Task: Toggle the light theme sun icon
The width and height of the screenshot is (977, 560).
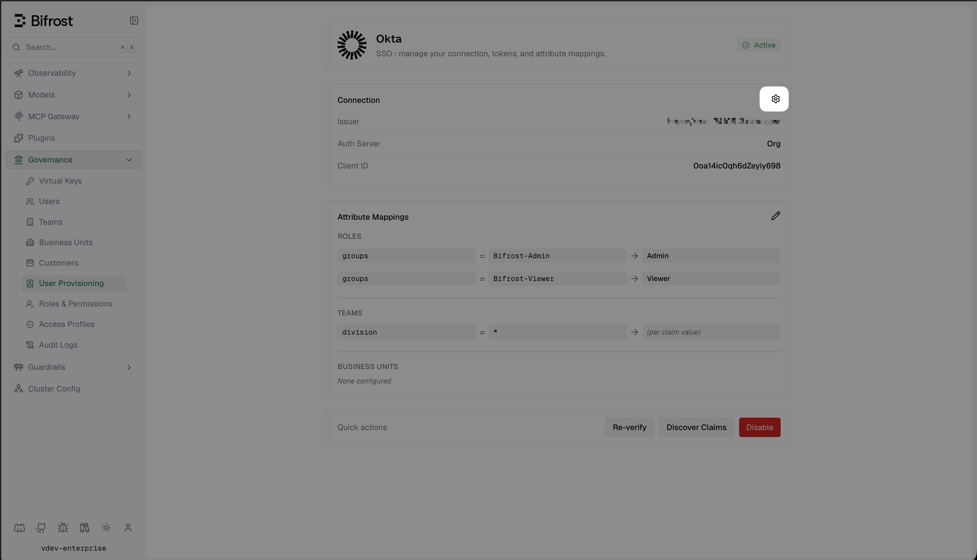Action: coord(107,528)
